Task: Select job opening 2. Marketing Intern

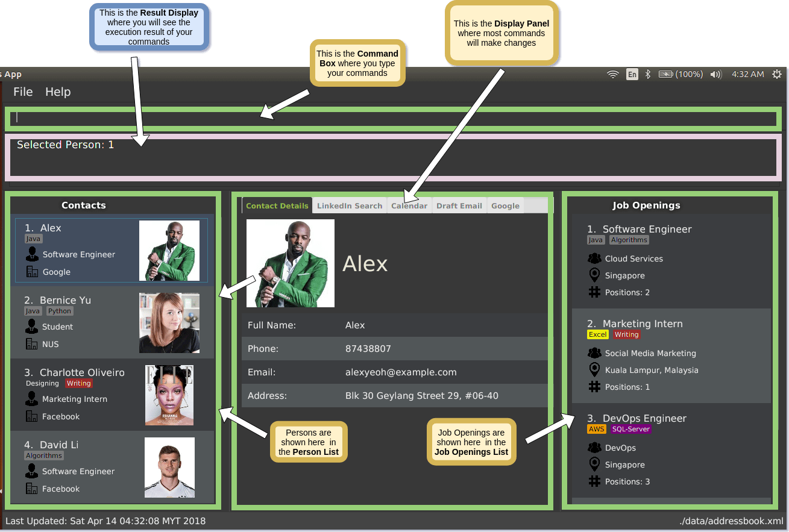Action: (671, 355)
